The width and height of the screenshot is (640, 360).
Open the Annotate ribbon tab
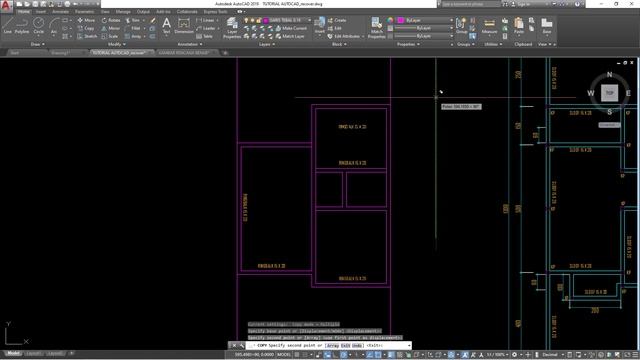coord(60,12)
